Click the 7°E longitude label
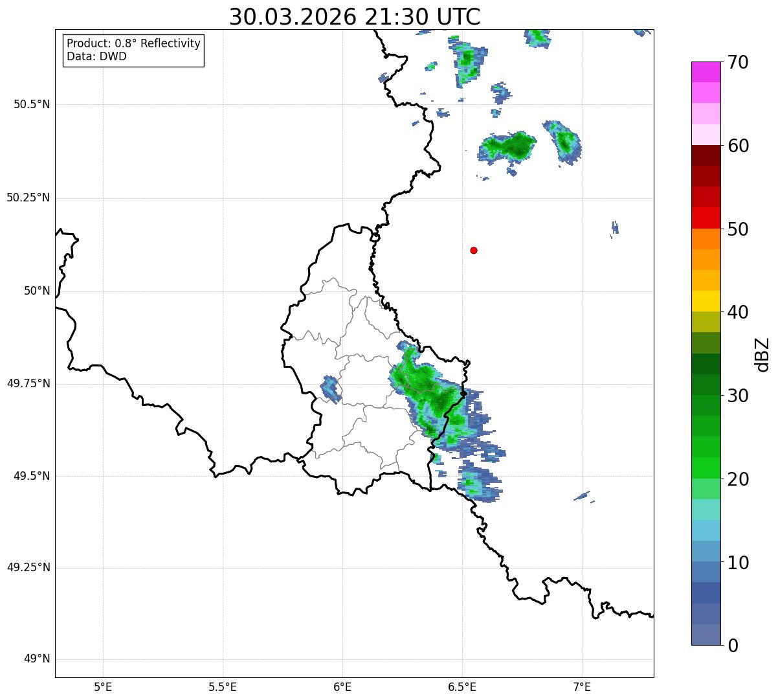Image resolution: width=778 pixels, height=700 pixels. point(582,686)
